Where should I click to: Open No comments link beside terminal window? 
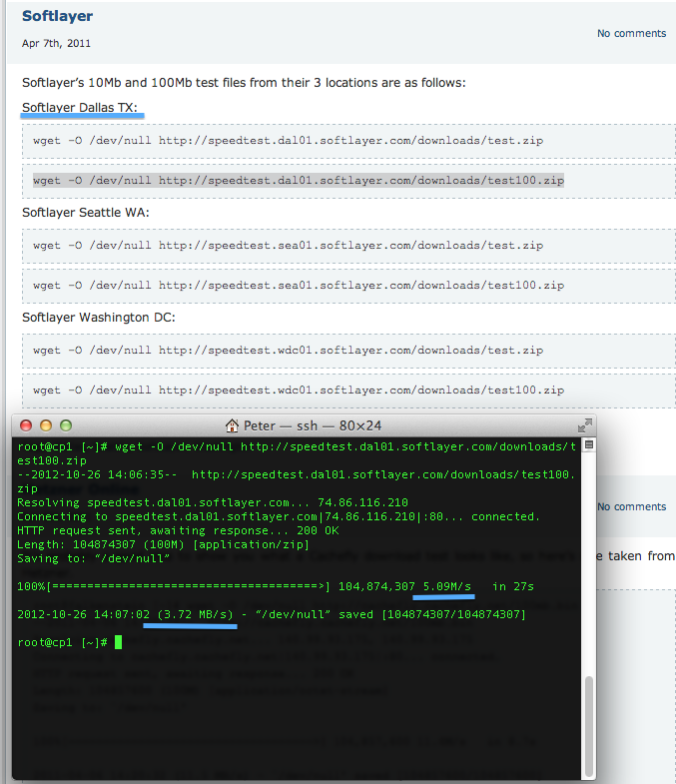tap(631, 506)
